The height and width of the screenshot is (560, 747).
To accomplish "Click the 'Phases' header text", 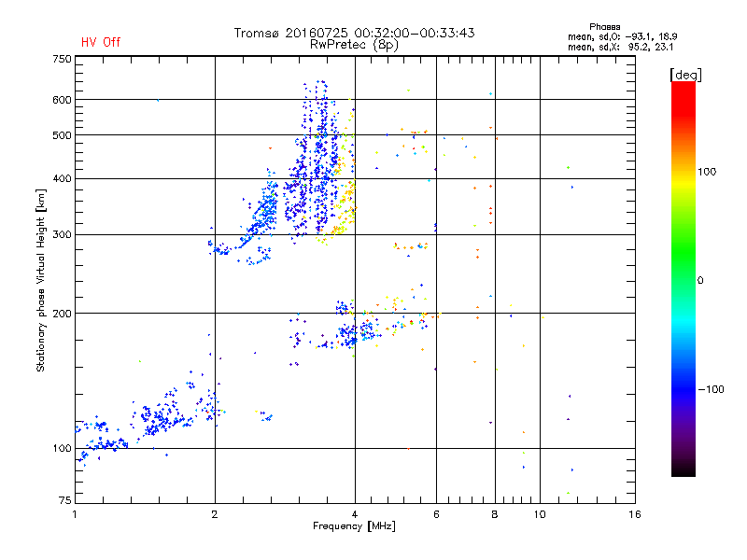I will click(x=604, y=27).
